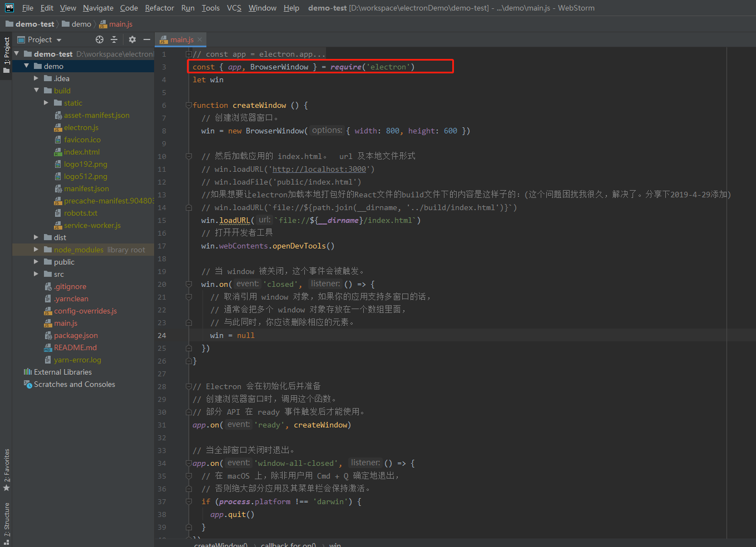This screenshot has width=756, height=547.
Task: Open the Run menu
Action: coord(188,8)
